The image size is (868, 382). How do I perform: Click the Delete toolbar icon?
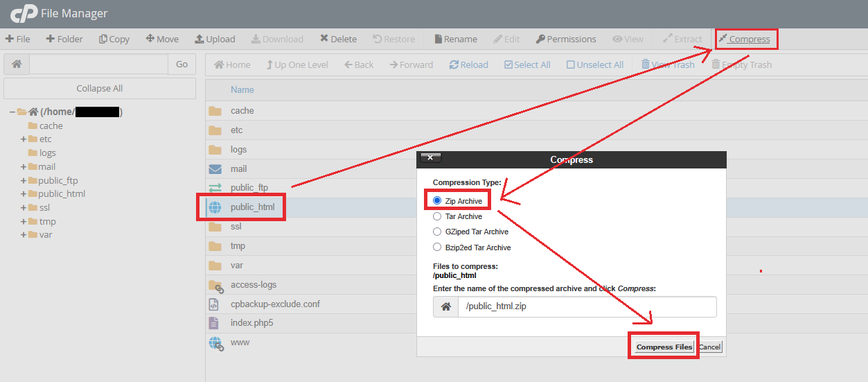(x=324, y=40)
